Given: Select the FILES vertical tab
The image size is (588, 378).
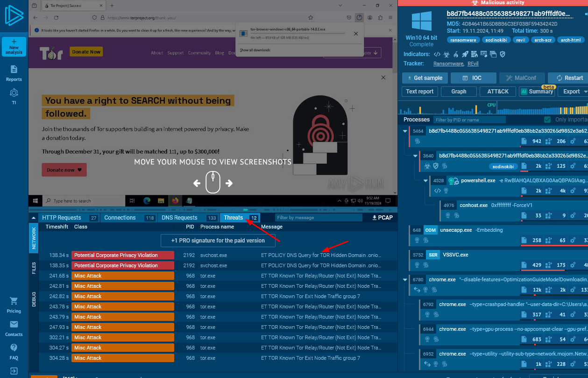Looking at the screenshot, I should tap(34, 268).
